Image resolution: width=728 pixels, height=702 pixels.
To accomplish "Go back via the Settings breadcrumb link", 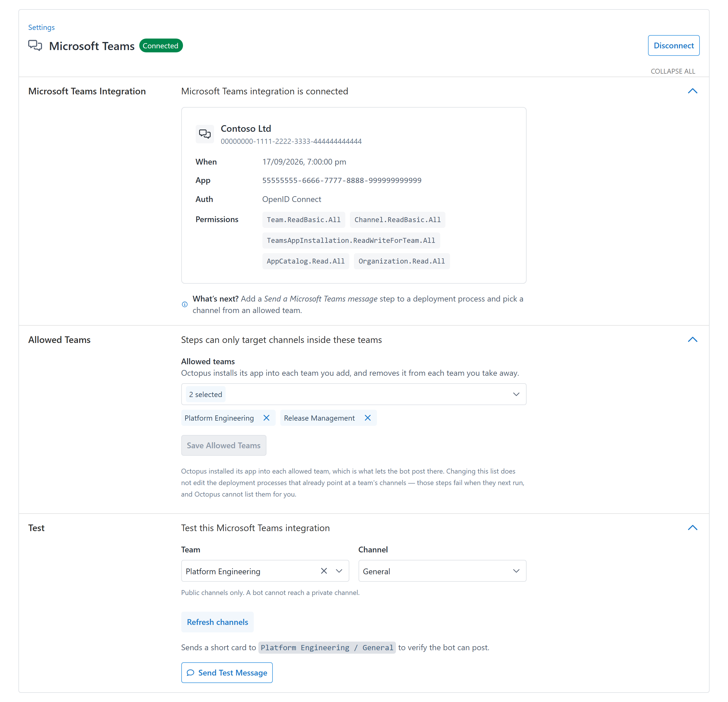I will pyautogui.click(x=41, y=28).
